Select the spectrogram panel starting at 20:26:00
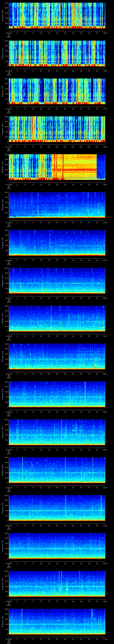Viewport: 114px width, 644px height. coord(57,470)
